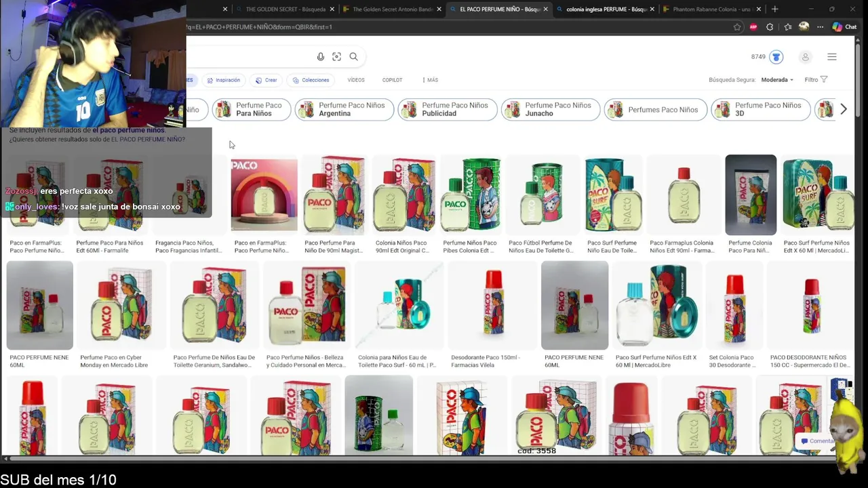Select Perfume Paco Niños Publicidad chip
The width and height of the screenshot is (868, 488).
point(448,109)
